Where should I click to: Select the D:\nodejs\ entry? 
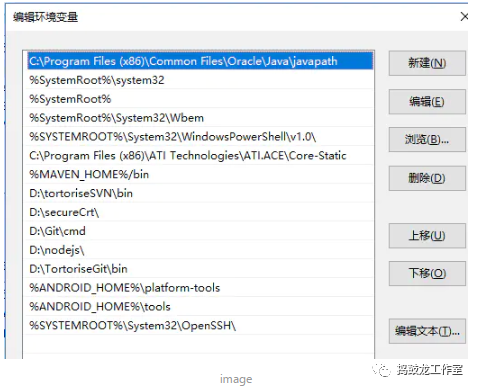(200, 250)
